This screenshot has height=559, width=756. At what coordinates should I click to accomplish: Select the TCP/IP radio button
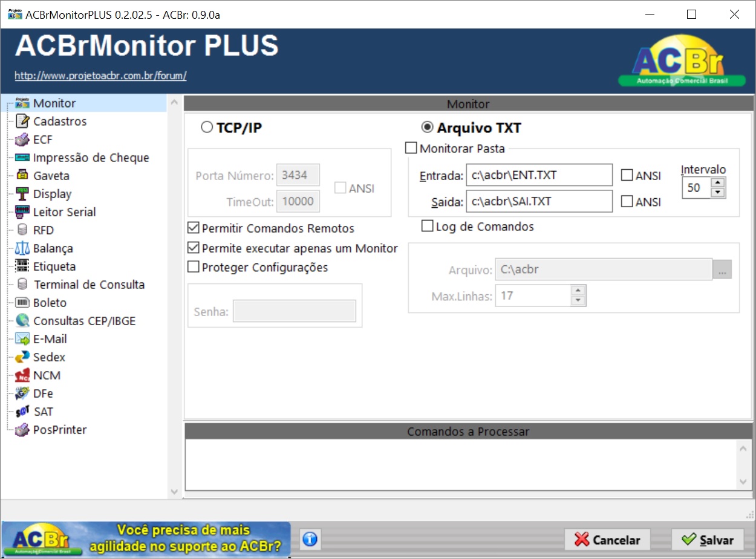tap(207, 127)
